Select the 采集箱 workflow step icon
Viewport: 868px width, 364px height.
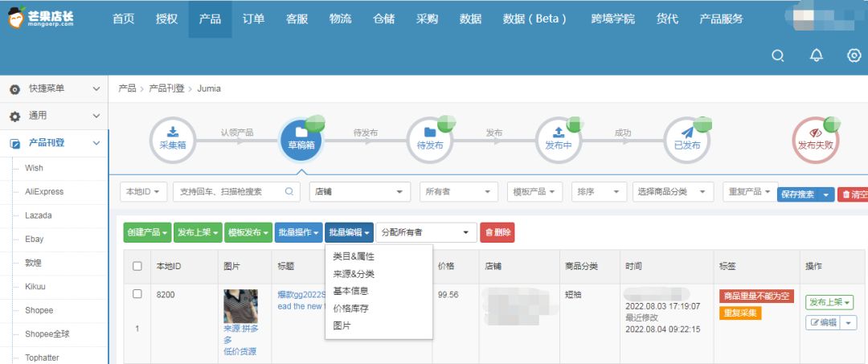[172, 138]
